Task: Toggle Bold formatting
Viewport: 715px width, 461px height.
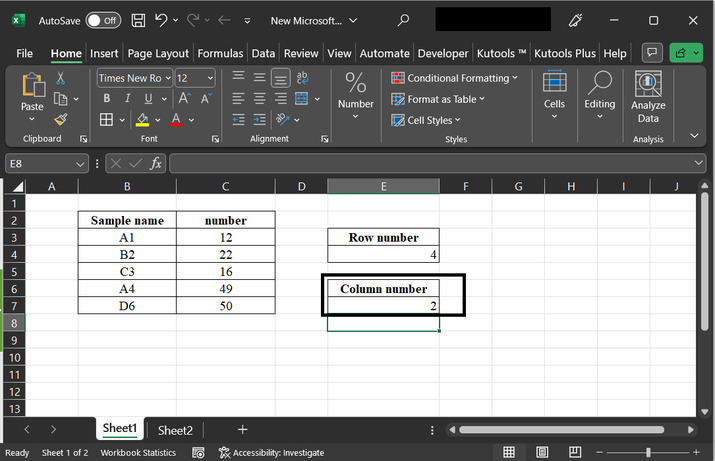Action: click(x=106, y=99)
